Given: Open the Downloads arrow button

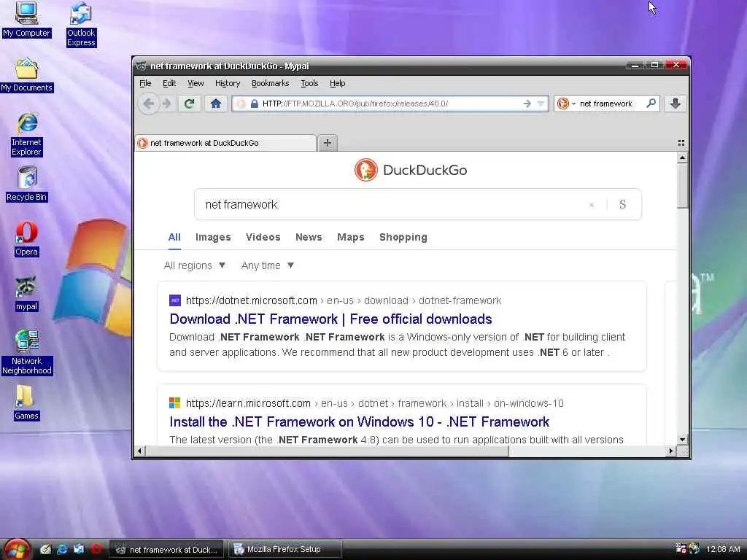Looking at the screenshot, I should coord(675,104).
